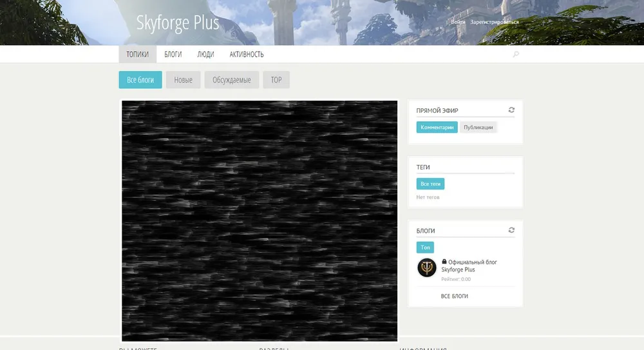Select the TOP filter button

(x=276, y=80)
